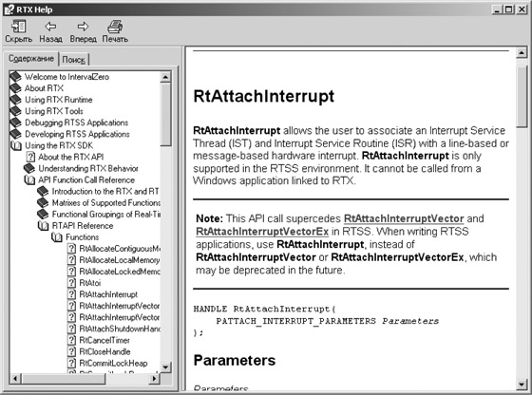This screenshot has height=395, width=532.
Task: Open Debugging RTSS Applications book
Action: (76, 122)
